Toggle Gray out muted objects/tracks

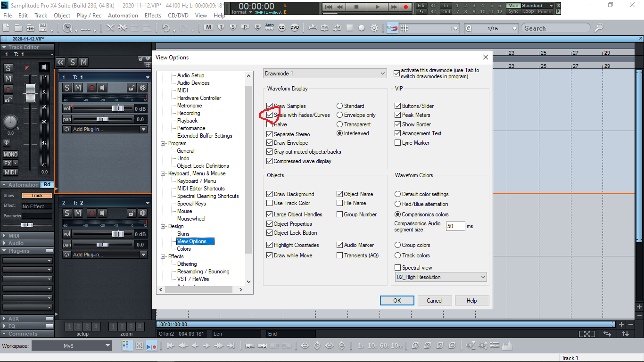point(269,152)
